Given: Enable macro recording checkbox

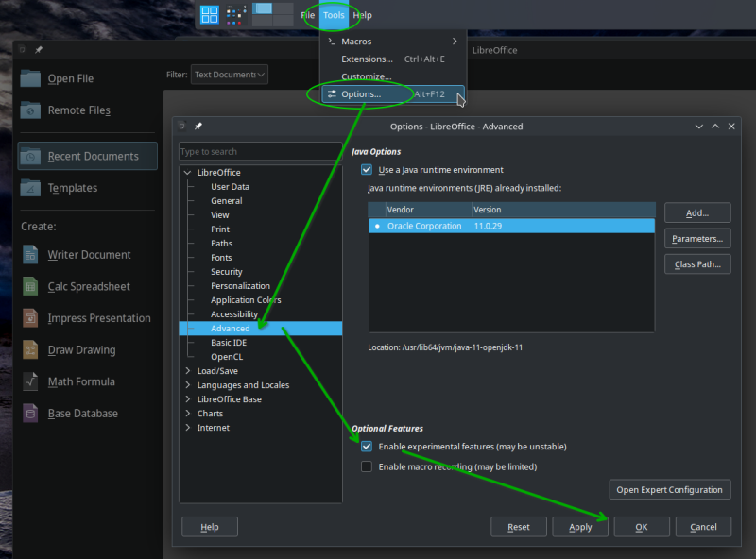Looking at the screenshot, I should tap(367, 466).
